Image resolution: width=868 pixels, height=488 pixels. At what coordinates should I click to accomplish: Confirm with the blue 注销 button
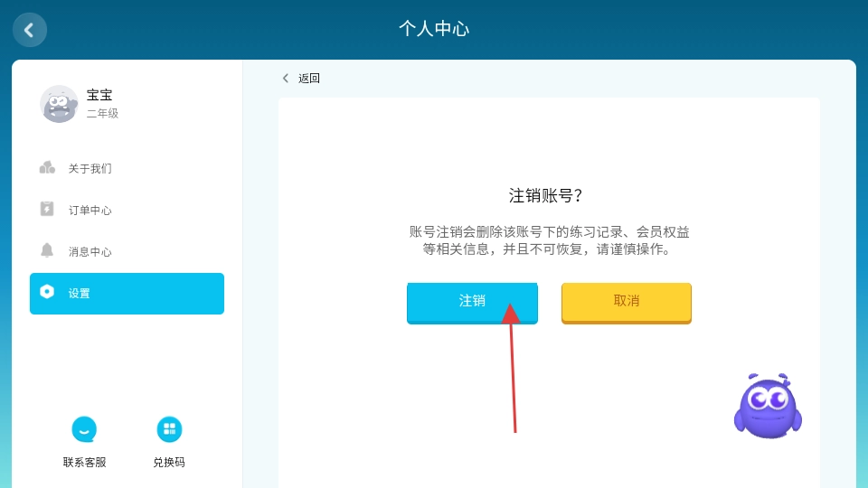tap(472, 302)
